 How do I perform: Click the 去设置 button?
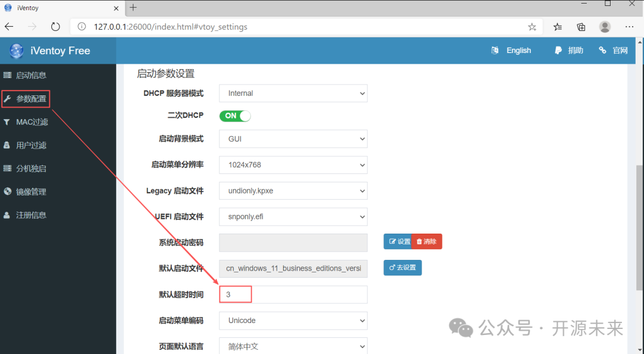[402, 268]
